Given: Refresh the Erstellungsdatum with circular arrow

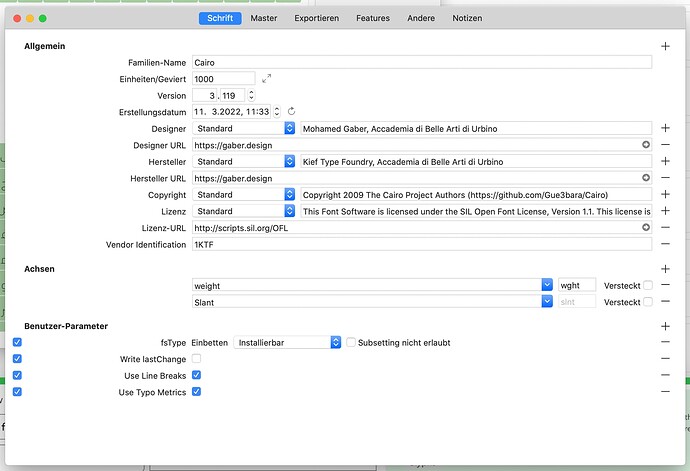Looking at the screenshot, I should pos(291,111).
